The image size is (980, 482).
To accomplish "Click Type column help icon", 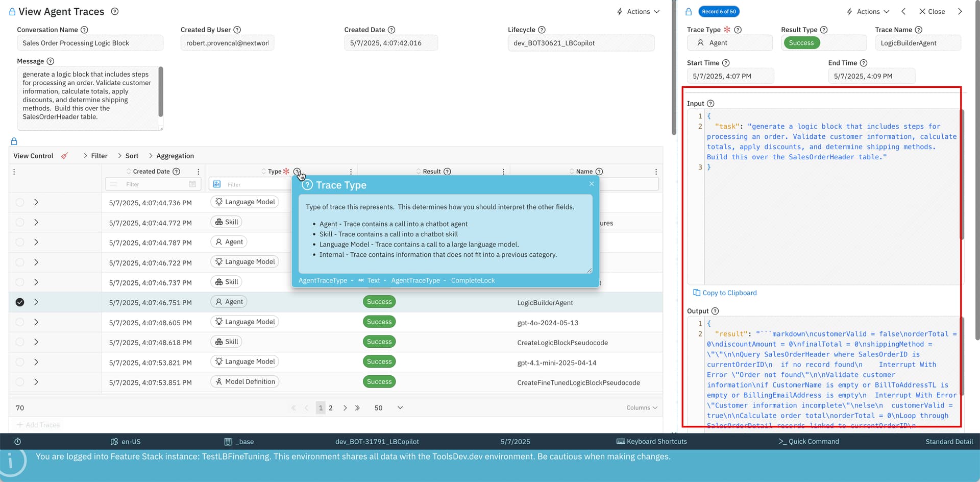I will tap(297, 172).
